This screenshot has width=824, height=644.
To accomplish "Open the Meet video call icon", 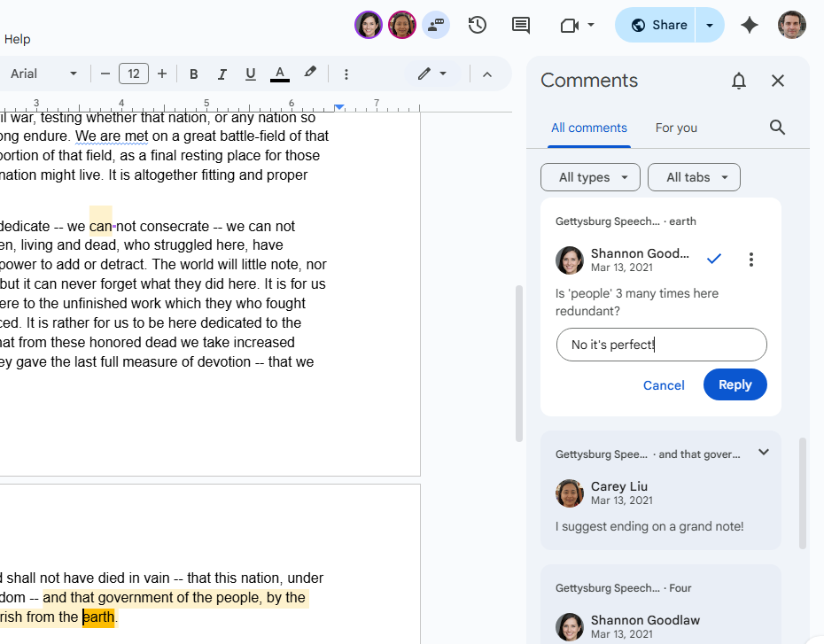I will (571, 25).
